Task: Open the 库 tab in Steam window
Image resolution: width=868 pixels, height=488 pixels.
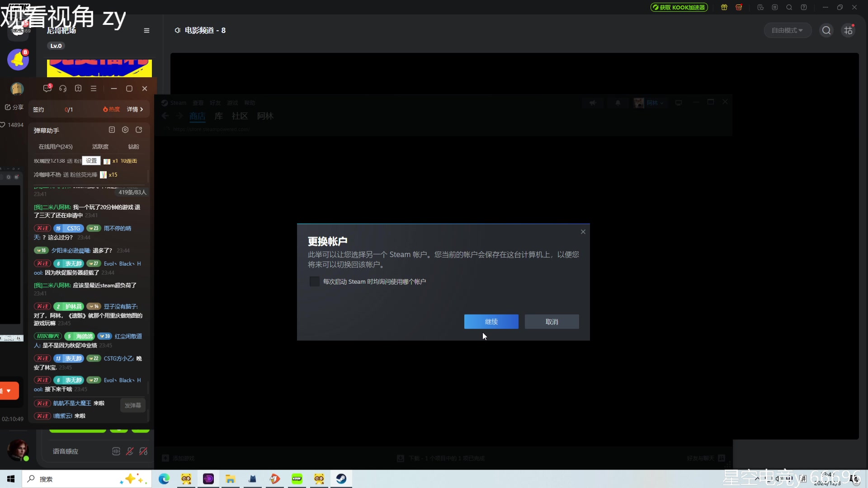Action: click(219, 116)
